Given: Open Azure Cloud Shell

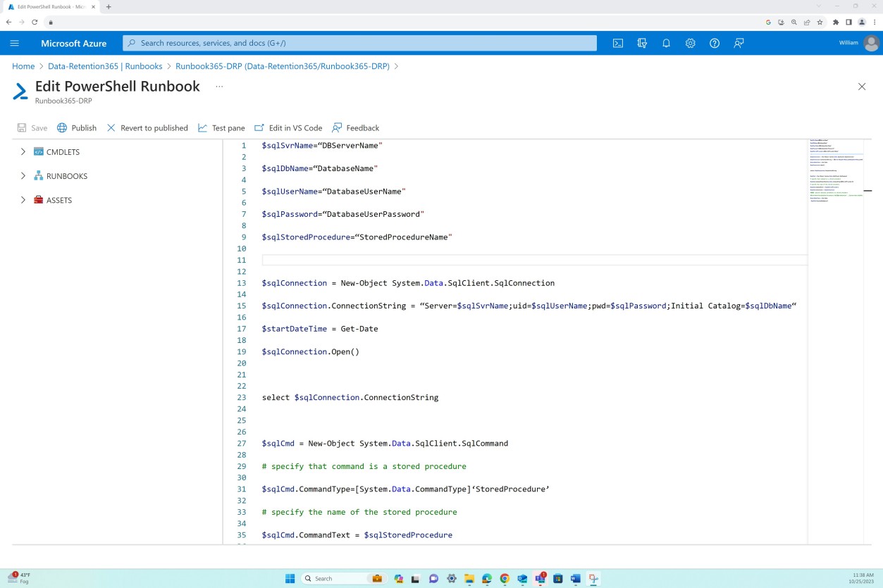Looking at the screenshot, I should pos(618,43).
